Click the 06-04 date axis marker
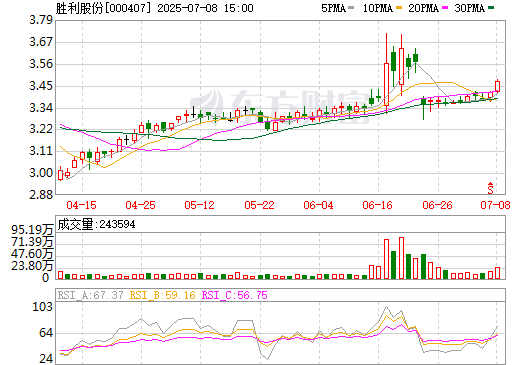 click(318, 205)
